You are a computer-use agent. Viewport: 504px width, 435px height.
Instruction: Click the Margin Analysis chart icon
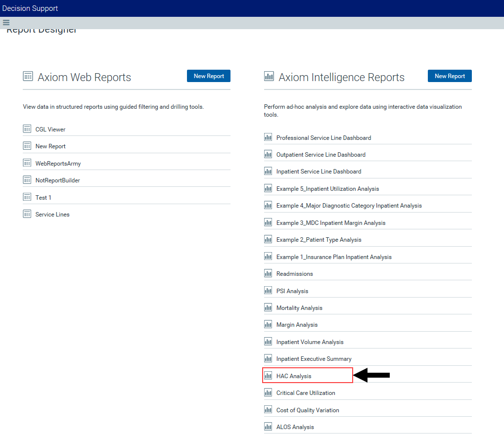(x=268, y=324)
